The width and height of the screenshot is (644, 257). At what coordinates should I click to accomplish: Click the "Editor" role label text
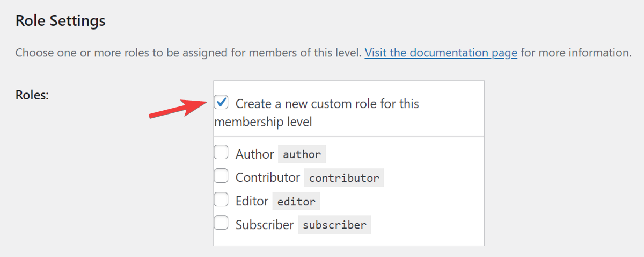pyautogui.click(x=252, y=201)
